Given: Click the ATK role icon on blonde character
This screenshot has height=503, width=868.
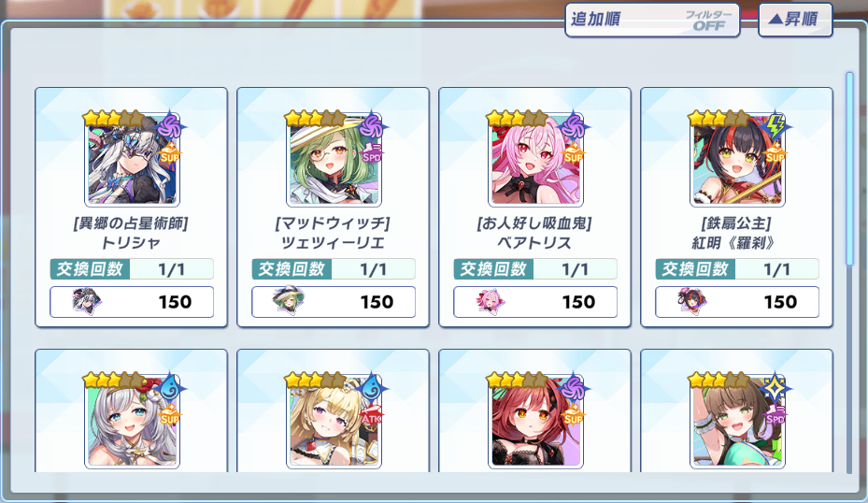Looking at the screenshot, I should 371,415.
